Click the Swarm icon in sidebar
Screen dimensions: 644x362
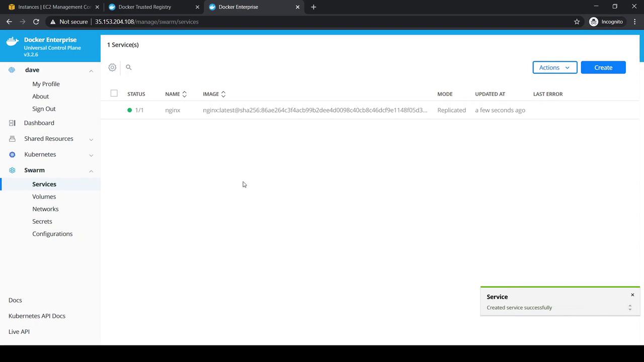point(12,170)
